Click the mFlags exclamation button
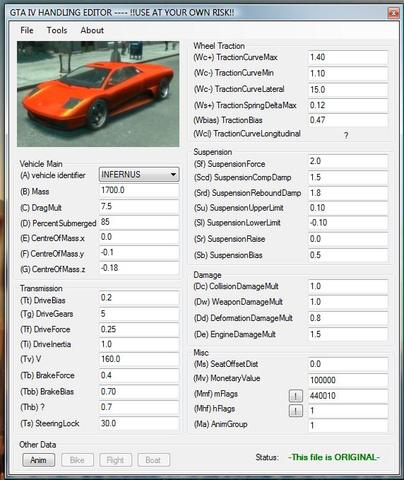404x480 pixels. [x=295, y=396]
